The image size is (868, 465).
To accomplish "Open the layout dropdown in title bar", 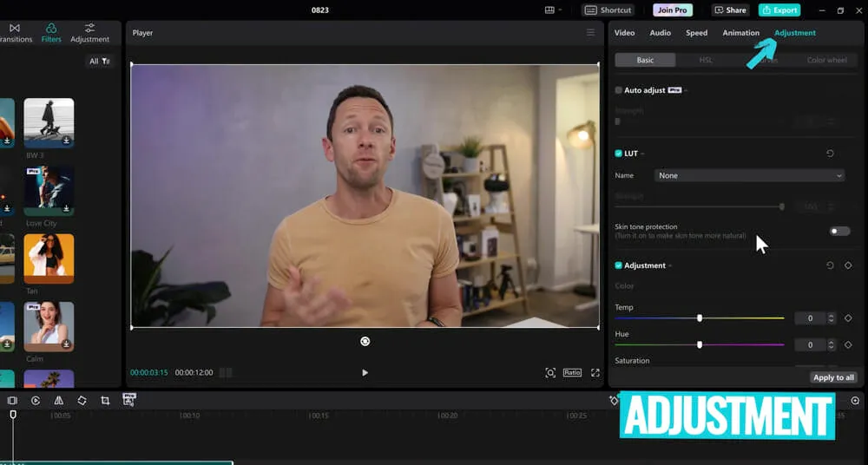I will (x=553, y=10).
